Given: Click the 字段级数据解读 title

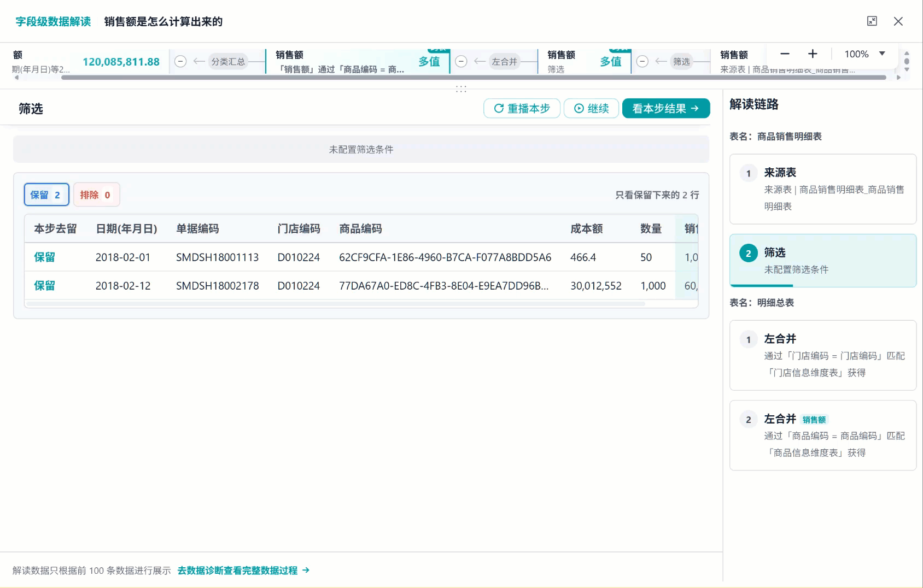Looking at the screenshot, I should tap(53, 21).
